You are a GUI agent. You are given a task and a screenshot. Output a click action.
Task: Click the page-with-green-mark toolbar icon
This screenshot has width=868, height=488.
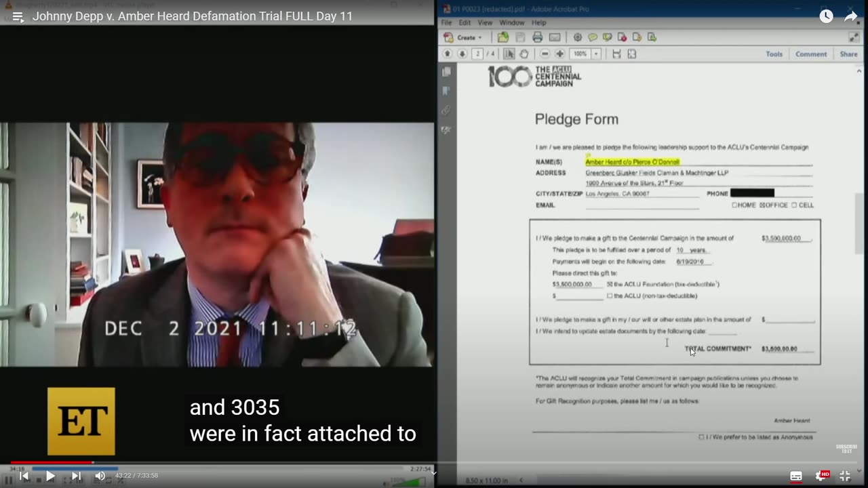(651, 37)
